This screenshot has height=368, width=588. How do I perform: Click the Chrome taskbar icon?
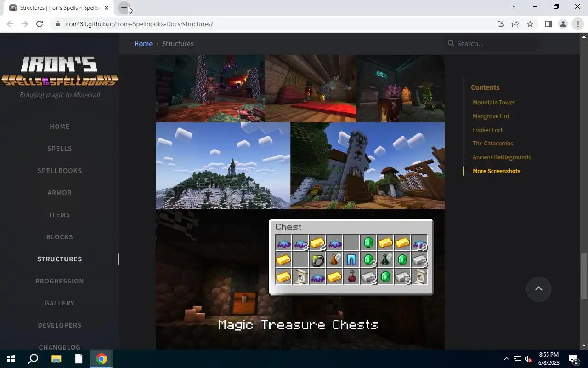coord(102,359)
